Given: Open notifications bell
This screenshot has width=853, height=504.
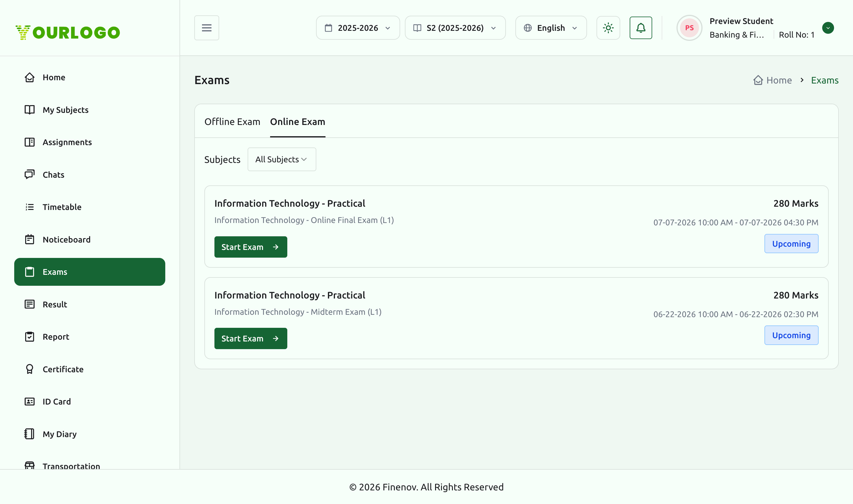Looking at the screenshot, I should click(641, 28).
